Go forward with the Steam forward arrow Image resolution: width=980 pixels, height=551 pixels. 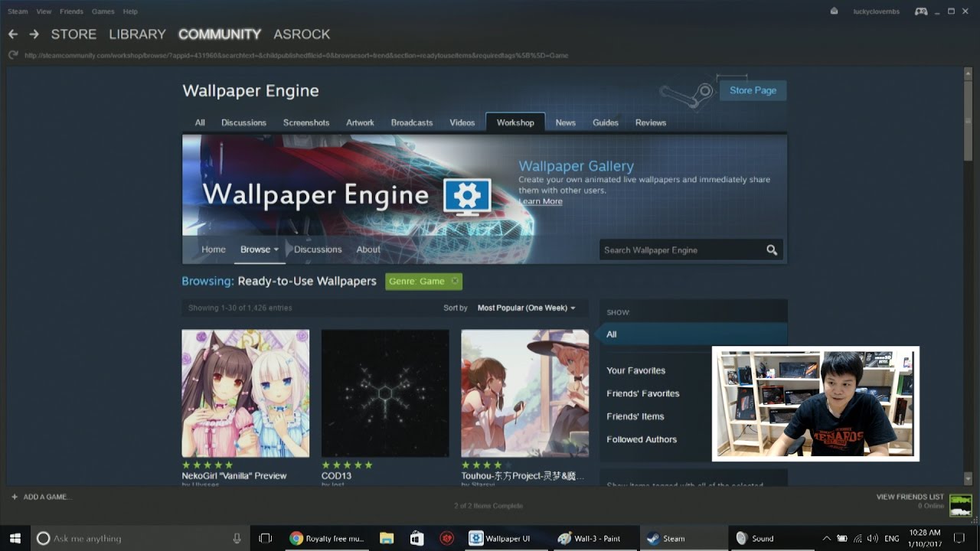[x=34, y=34]
